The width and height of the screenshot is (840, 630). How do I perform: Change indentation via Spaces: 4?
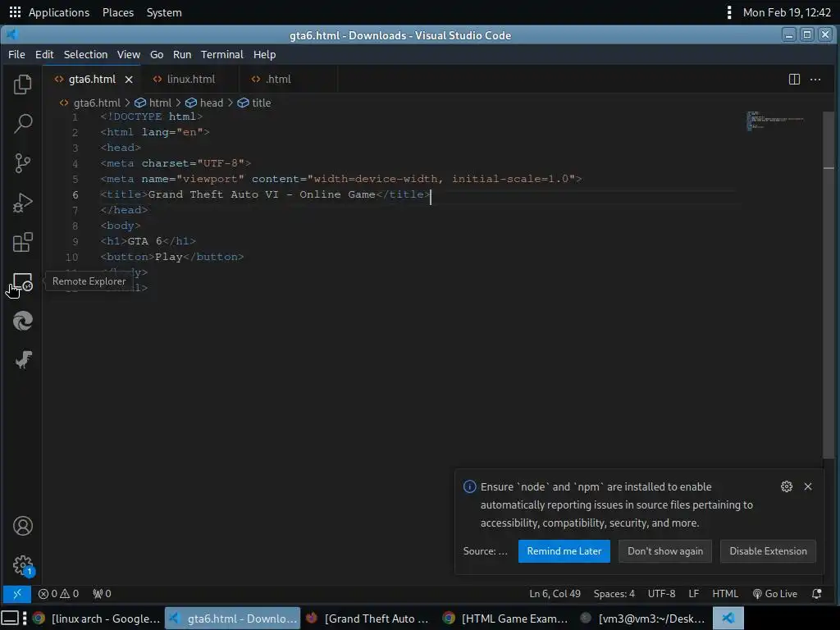pyautogui.click(x=614, y=594)
